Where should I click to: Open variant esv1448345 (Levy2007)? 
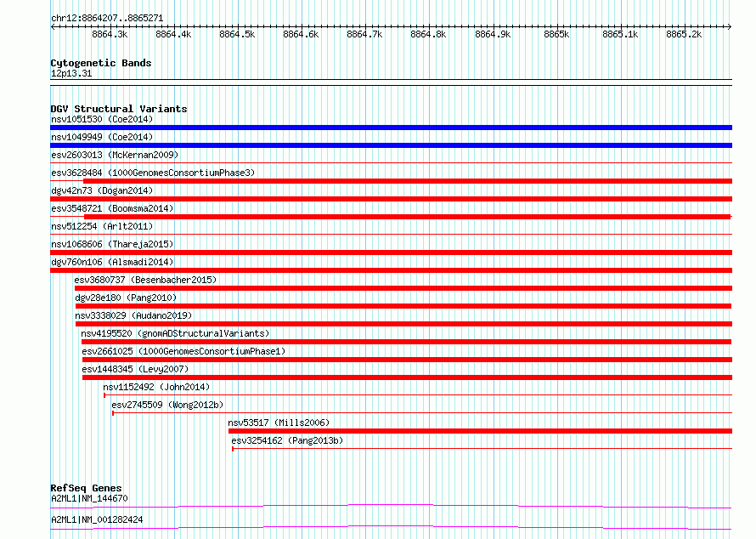coord(135,369)
